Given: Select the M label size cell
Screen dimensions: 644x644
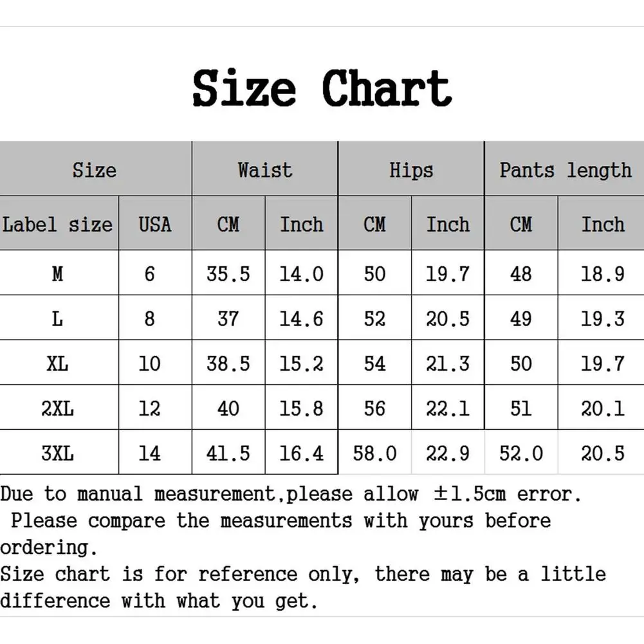Looking at the screenshot, I should point(58,274).
